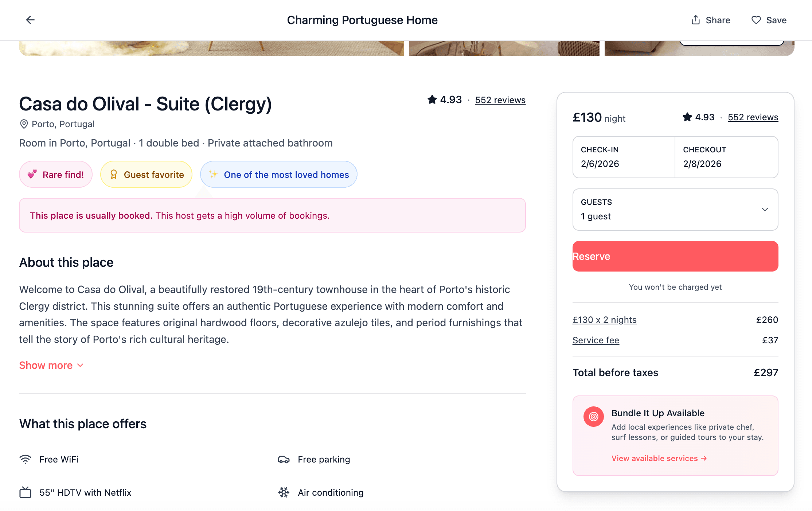The height and width of the screenshot is (511, 812).
Task: Click the Free parking car icon
Action: 284,459
